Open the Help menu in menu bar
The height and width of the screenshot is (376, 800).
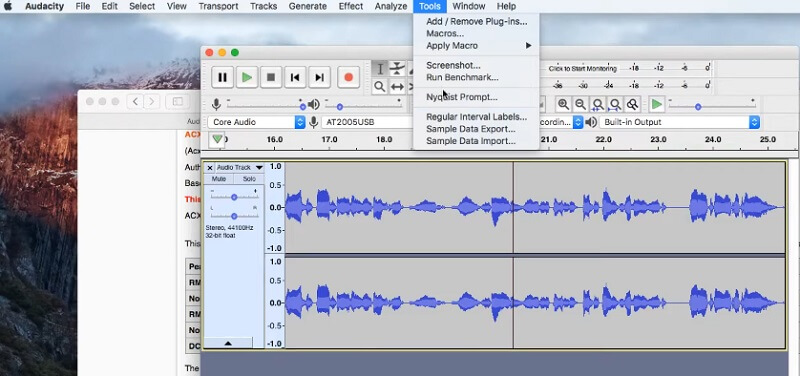[506, 6]
